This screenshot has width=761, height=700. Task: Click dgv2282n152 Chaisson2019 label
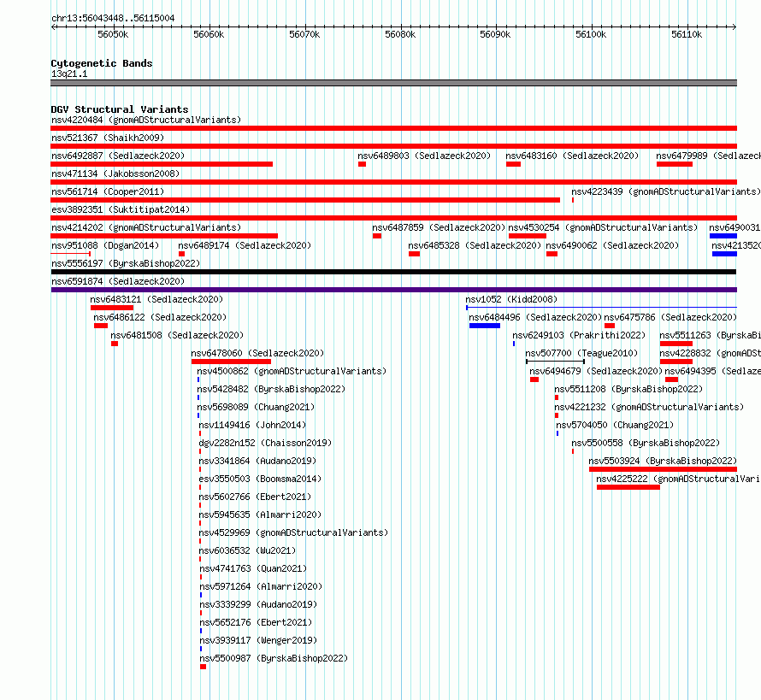coord(265,443)
